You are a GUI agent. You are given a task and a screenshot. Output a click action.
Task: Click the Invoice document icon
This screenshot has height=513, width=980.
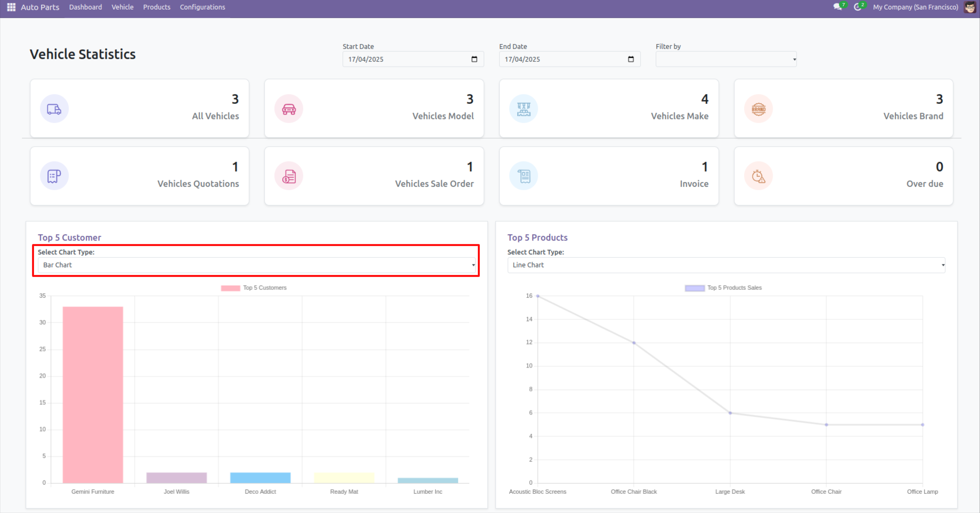click(524, 176)
